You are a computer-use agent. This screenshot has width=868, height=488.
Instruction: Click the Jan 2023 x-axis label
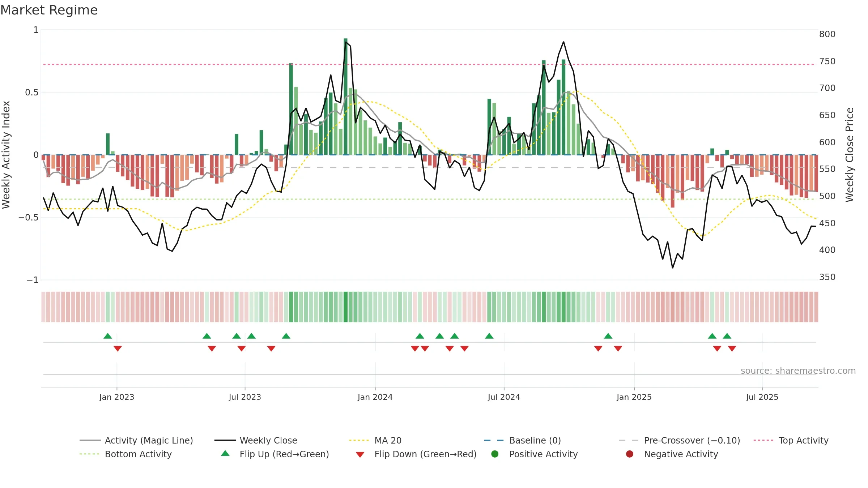[117, 397]
